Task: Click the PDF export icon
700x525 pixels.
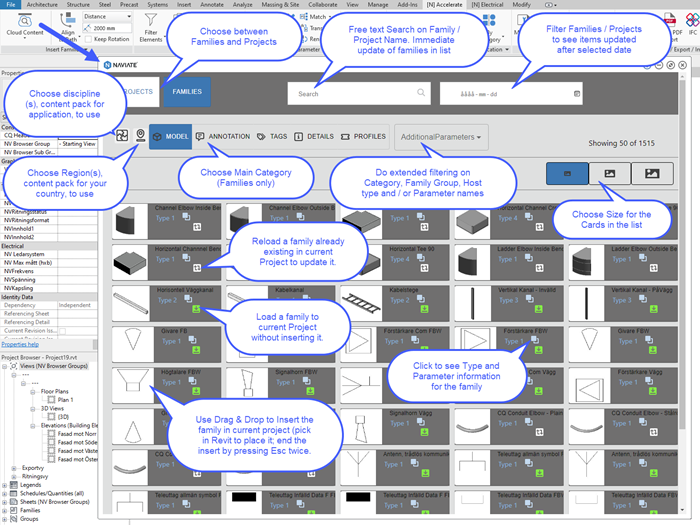Action: coord(670,20)
